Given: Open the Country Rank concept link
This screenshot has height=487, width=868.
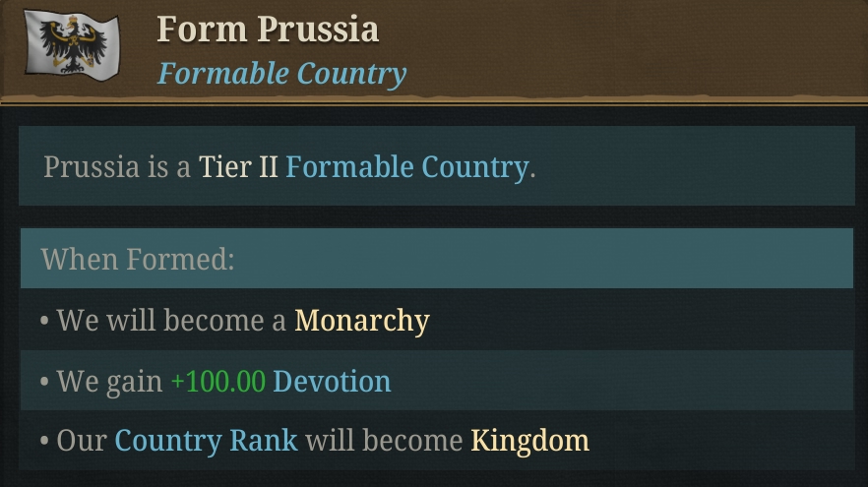Looking at the screenshot, I should [207, 441].
